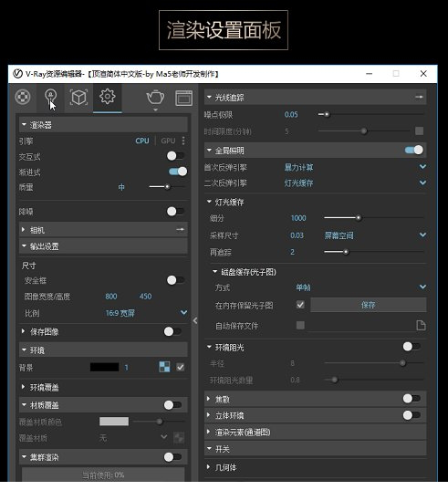Open the black background color swatch
Screen dimensions: 448x501
point(105,367)
